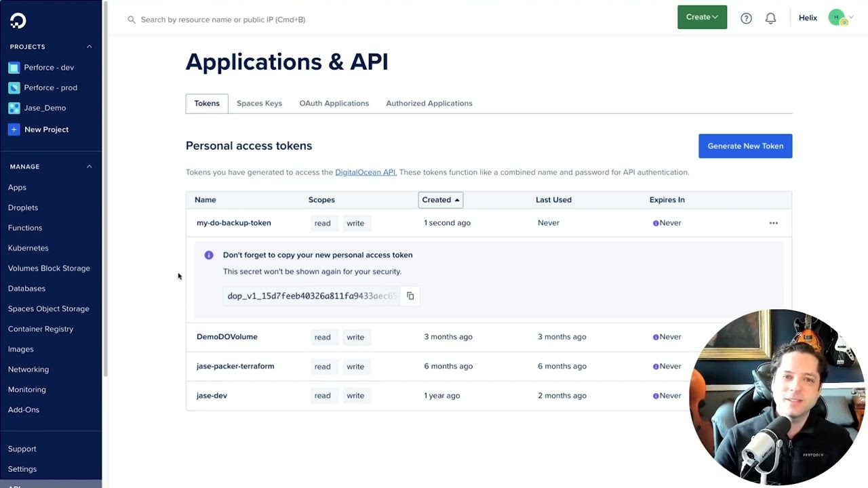
Task: Open Spaces Object Storage in sidebar
Action: pyautogui.click(x=49, y=309)
